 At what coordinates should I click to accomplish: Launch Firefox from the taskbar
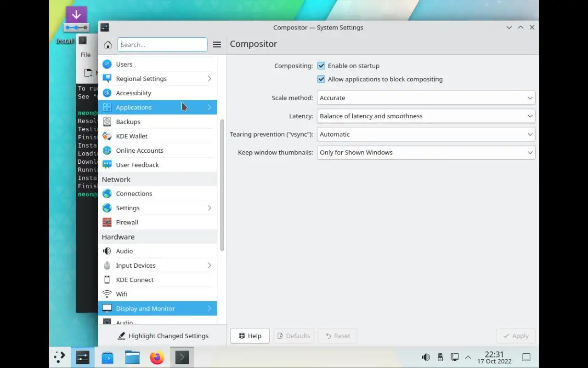tap(157, 357)
